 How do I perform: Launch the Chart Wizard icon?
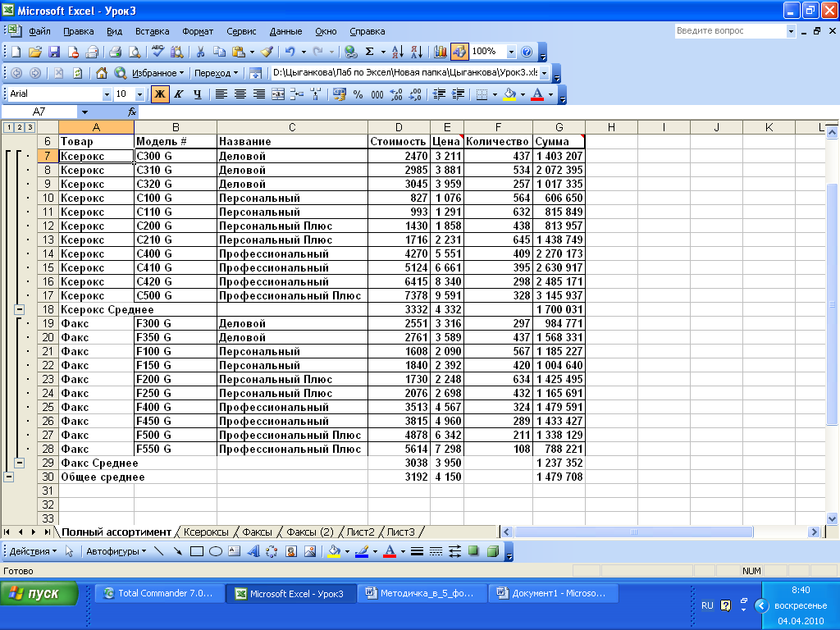click(x=441, y=52)
